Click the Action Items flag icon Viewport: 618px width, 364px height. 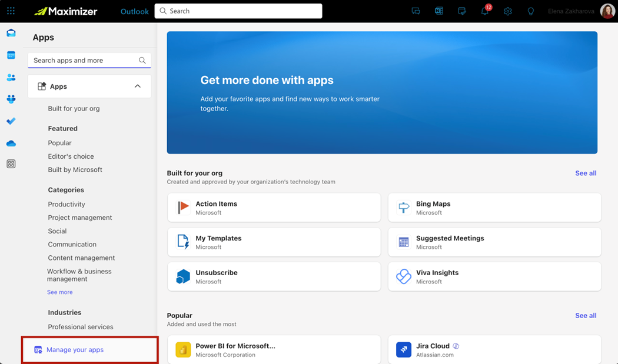pyautogui.click(x=183, y=207)
